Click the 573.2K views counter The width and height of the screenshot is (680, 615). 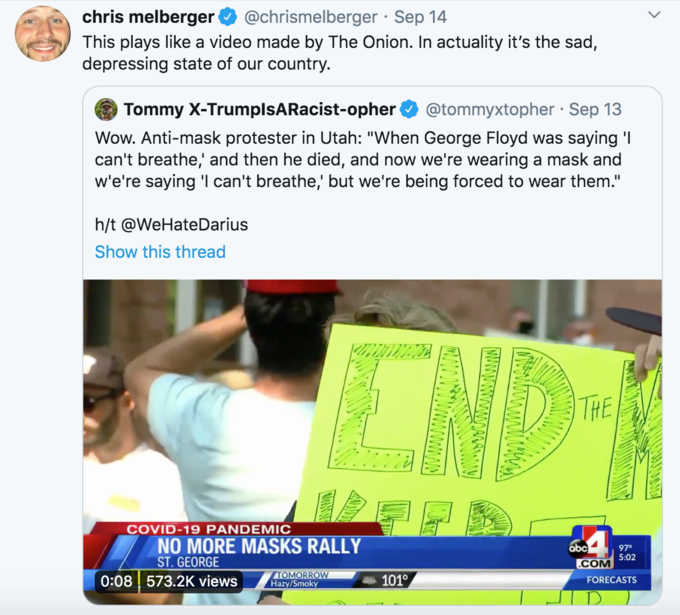[192, 581]
